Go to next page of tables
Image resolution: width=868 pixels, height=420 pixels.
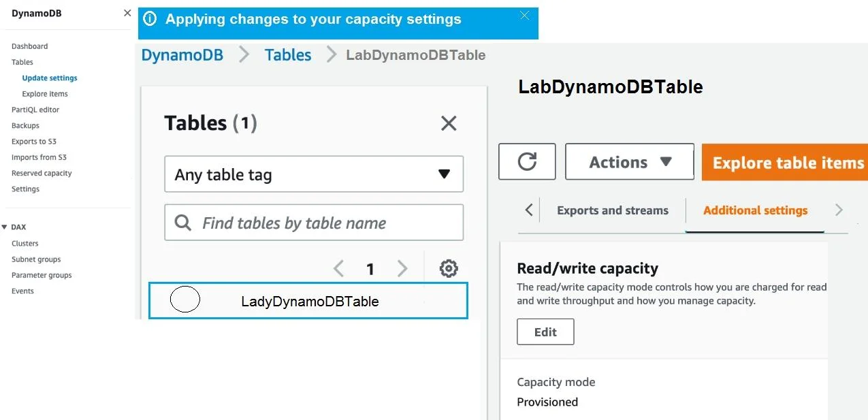402,269
